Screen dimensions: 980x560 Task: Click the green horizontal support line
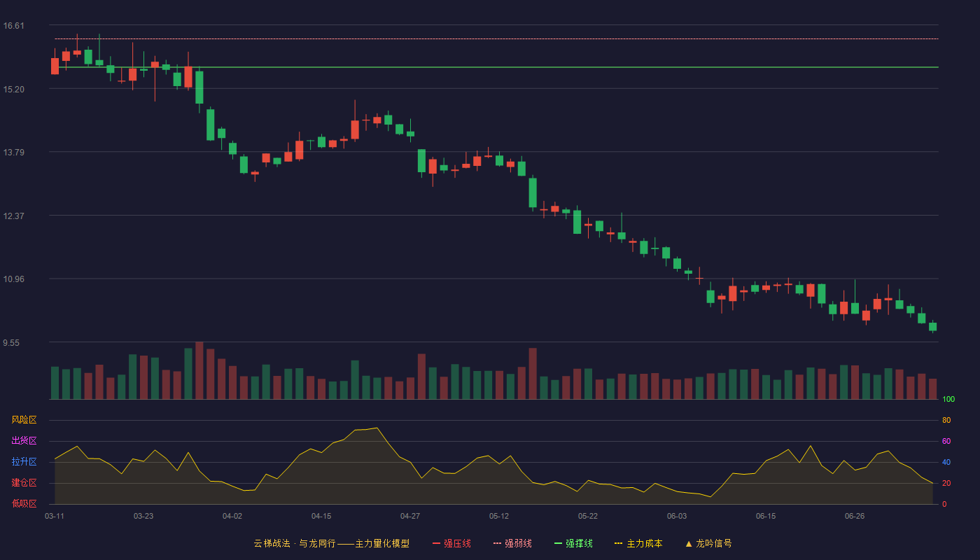coord(496,67)
